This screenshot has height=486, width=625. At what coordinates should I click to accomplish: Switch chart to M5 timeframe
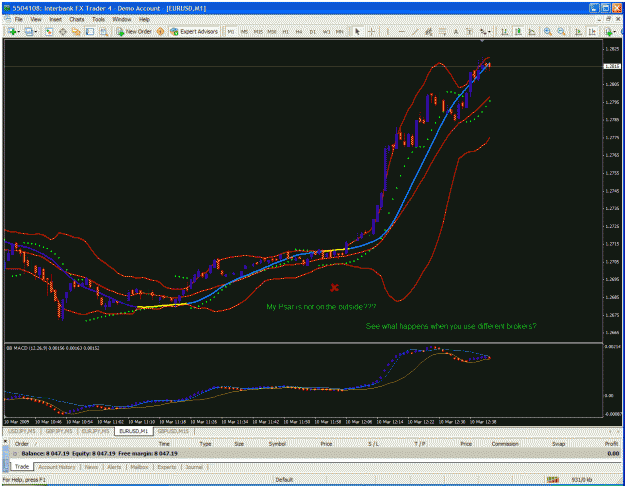coord(244,31)
